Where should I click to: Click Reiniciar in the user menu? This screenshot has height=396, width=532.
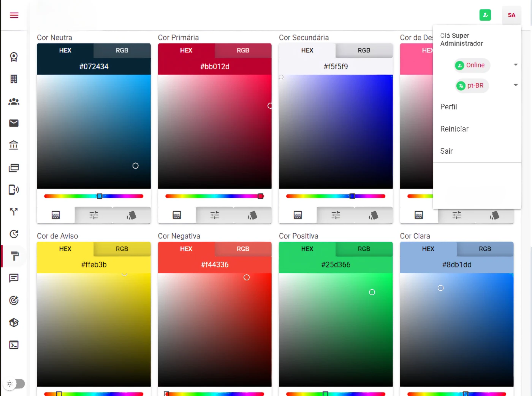pos(454,129)
